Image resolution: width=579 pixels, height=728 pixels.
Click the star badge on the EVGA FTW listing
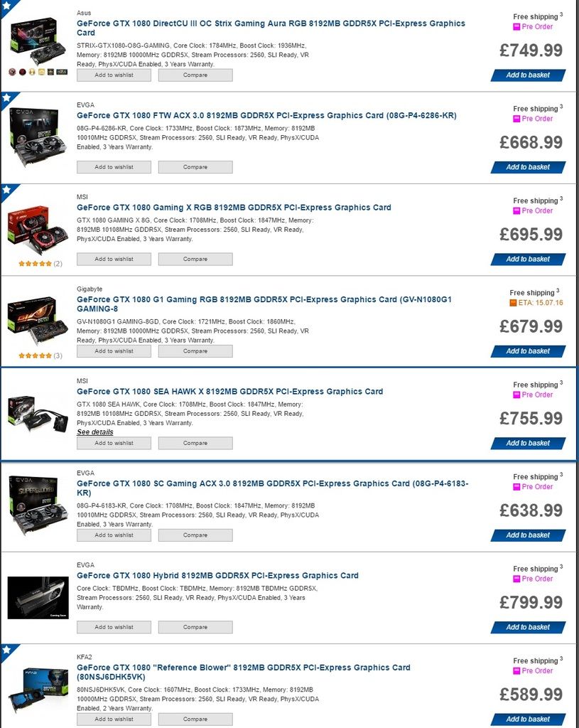tap(6, 98)
